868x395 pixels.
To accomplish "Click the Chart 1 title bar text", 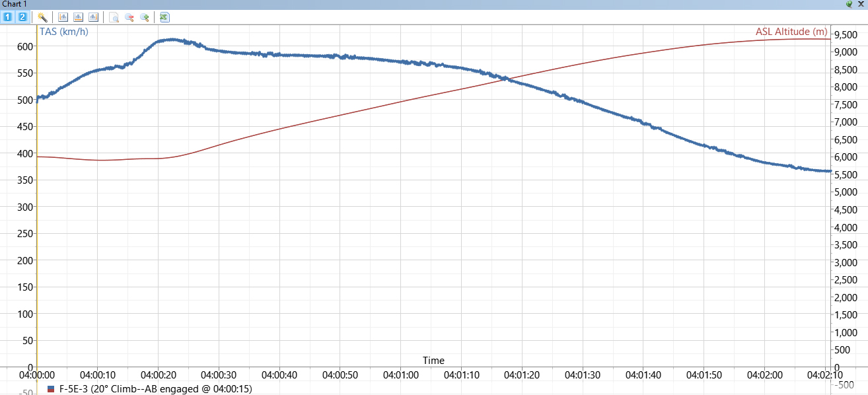I will tap(14, 4).
